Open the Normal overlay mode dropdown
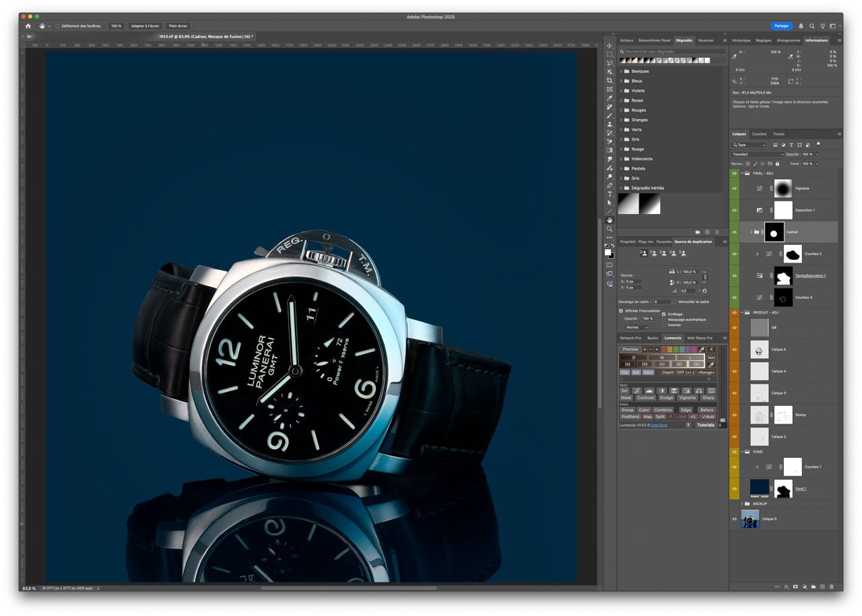The image size is (862, 616). point(636,327)
